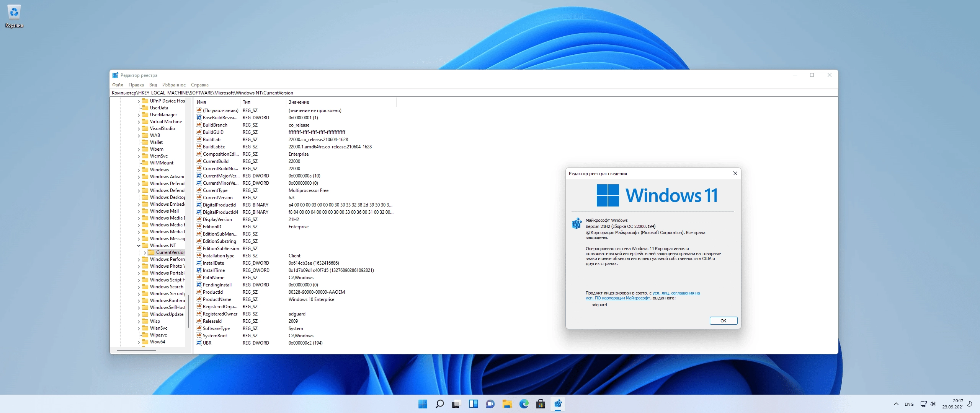Open the Справка menu
980x413 pixels.
[x=200, y=85]
